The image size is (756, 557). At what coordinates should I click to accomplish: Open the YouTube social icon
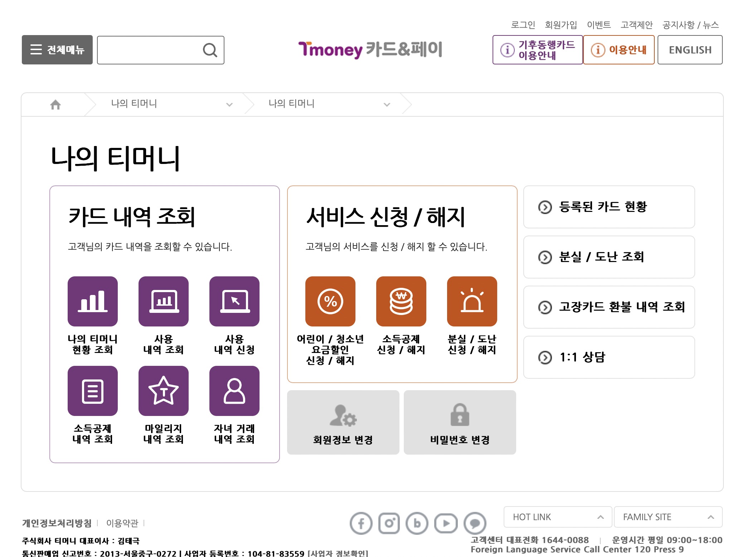446,523
